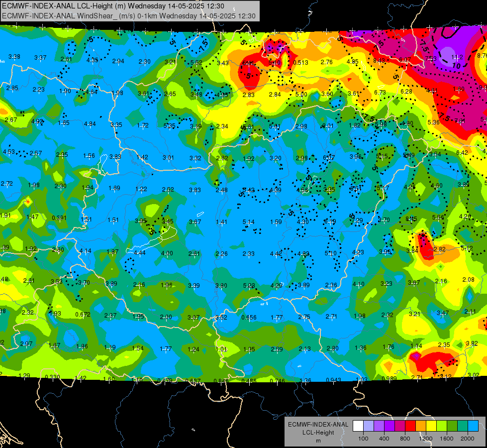Click the yellow legend swatch
Screen dimensions: 487x448
(x=431, y=426)
